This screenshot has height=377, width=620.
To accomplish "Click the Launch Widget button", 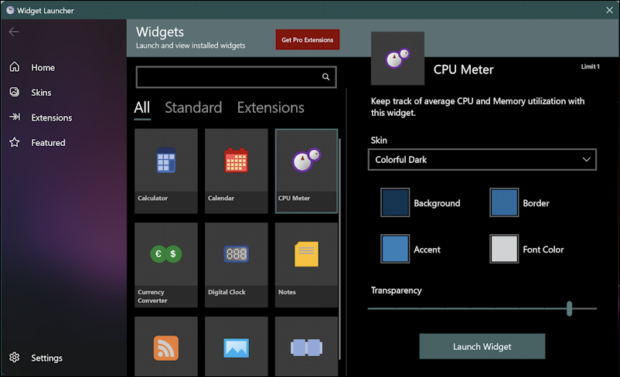I will click(482, 347).
